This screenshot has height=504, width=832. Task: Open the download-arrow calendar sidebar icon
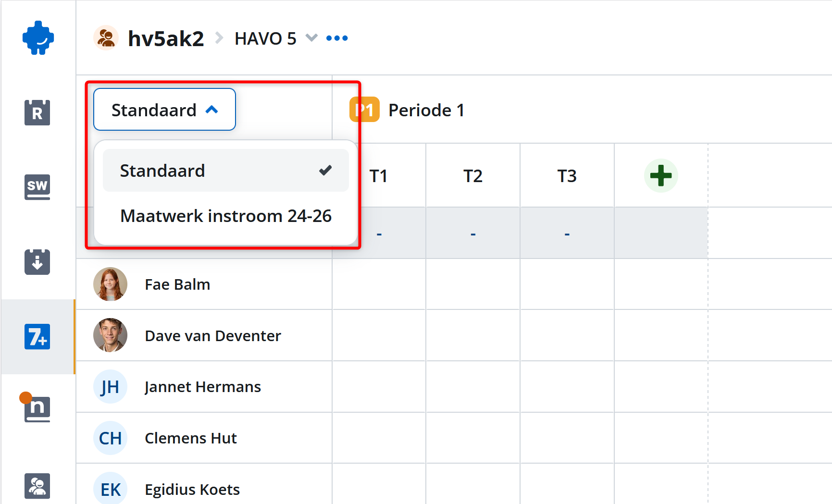(37, 262)
